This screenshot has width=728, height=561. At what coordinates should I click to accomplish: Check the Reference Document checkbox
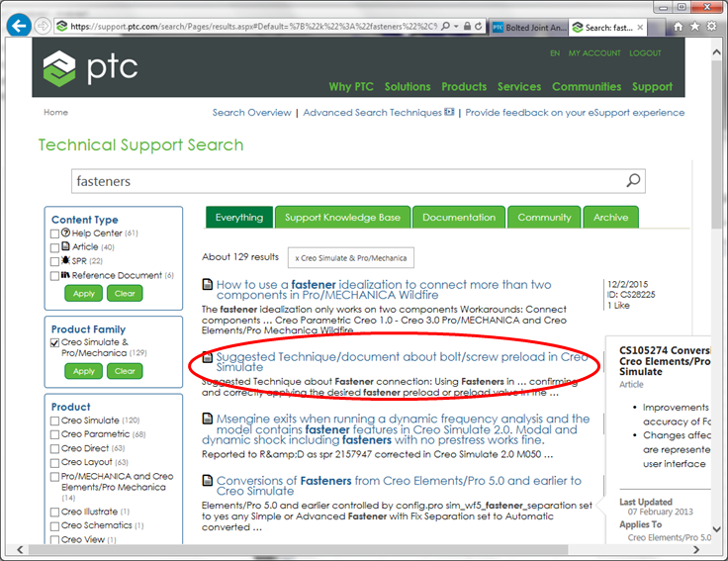point(54,276)
